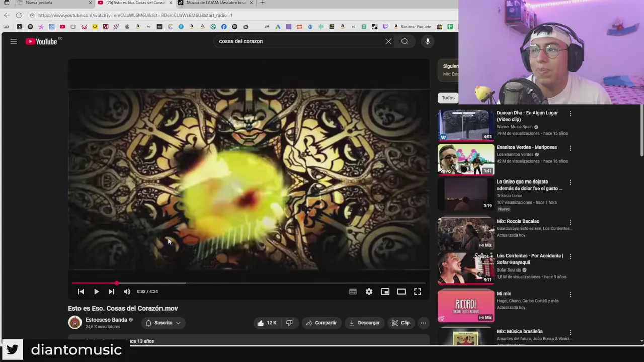Create a Clip from the video
Screen dimensions: 644x362
(x=400, y=323)
